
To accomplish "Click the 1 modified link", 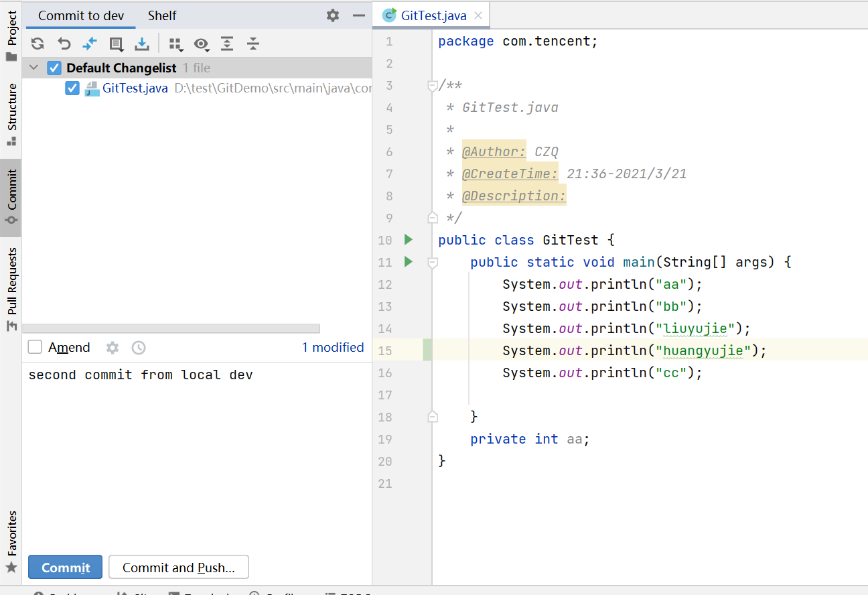I will 333,347.
